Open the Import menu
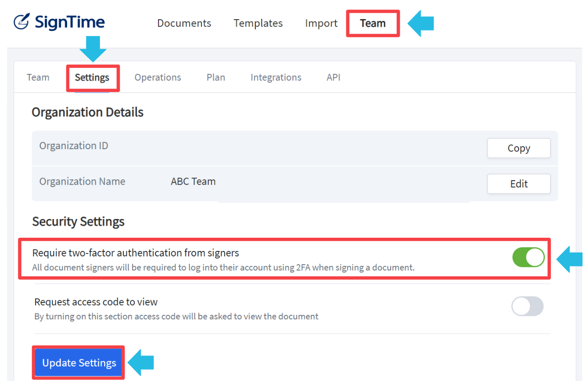This screenshot has height=381, width=588. tap(321, 23)
